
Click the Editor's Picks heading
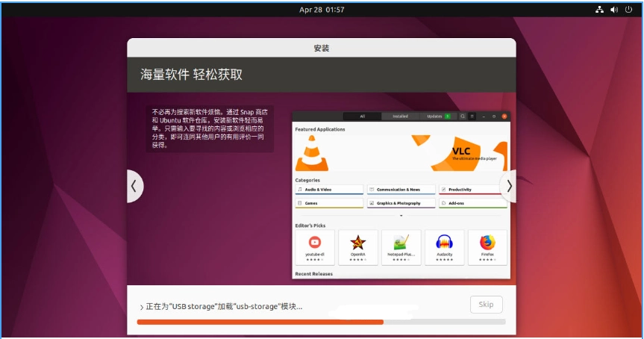(310, 226)
